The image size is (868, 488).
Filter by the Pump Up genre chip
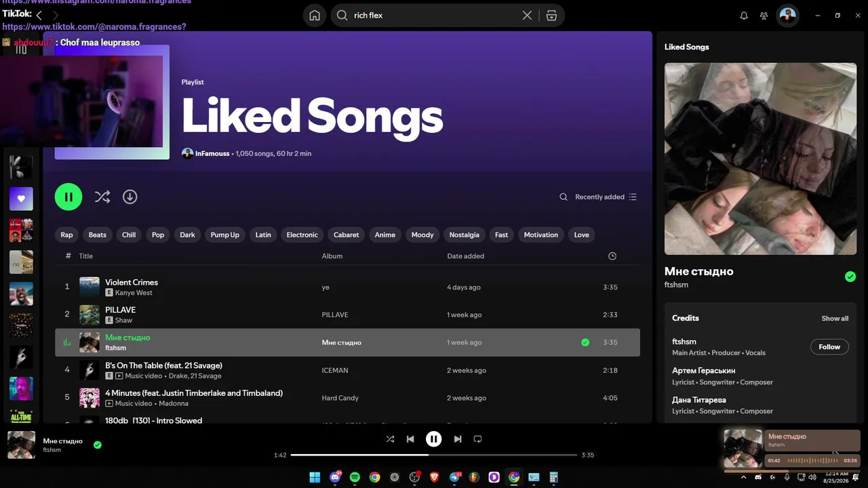[225, 235]
